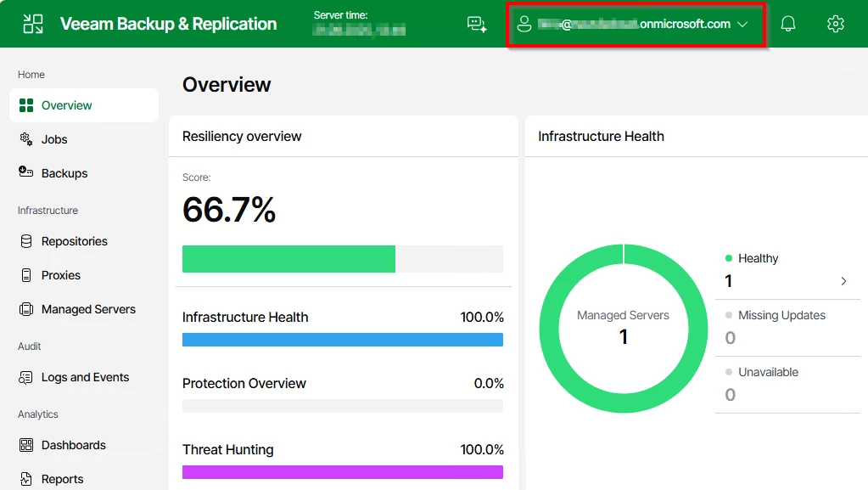The height and width of the screenshot is (490, 868).
Task: Click the Infrastructure Health 100.0% value
Action: 482,317
